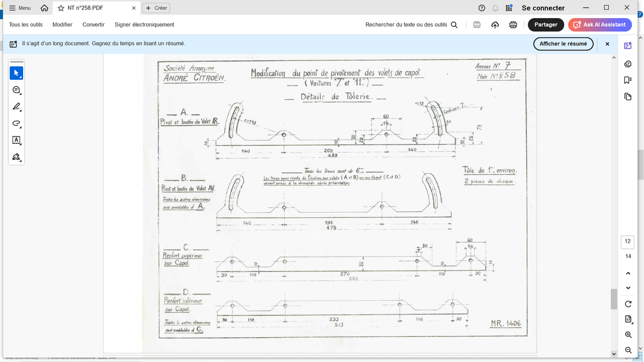The height and width of the screenshot is (362, 644).
Task: Click the search text or tools field
Action: pyautogui.click(x=412, y=25)
